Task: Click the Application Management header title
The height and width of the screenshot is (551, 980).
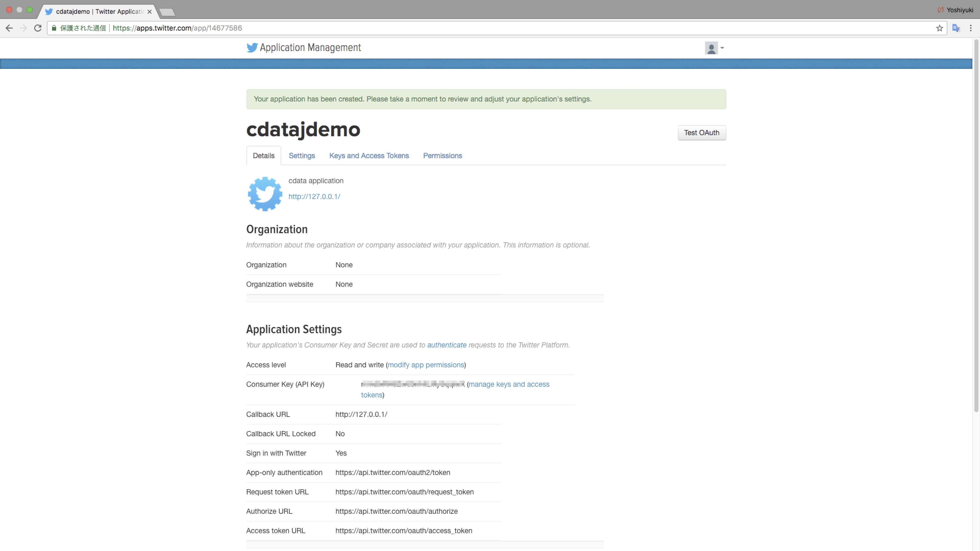Action: [310, 47]
